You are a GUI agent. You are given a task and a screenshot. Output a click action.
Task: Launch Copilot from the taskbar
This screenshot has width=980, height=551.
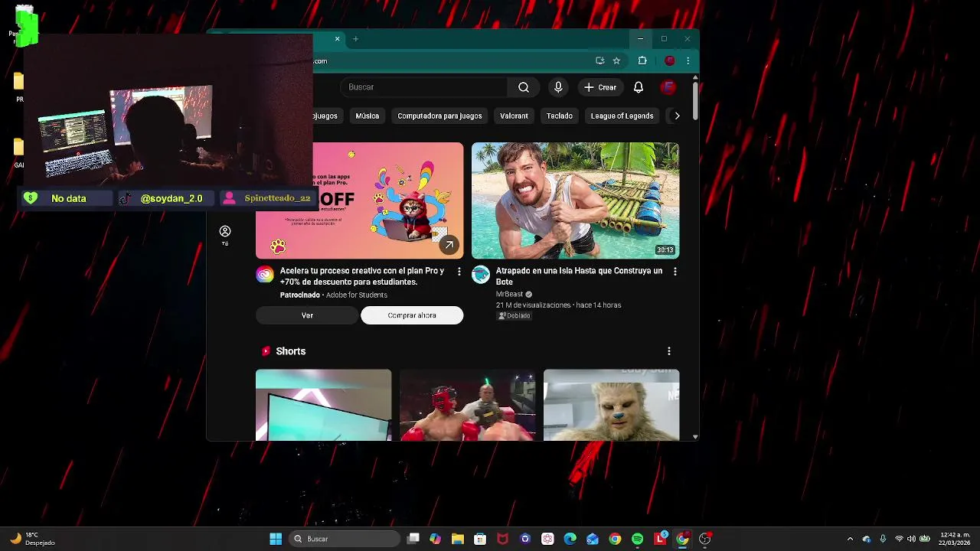point(436,539)
